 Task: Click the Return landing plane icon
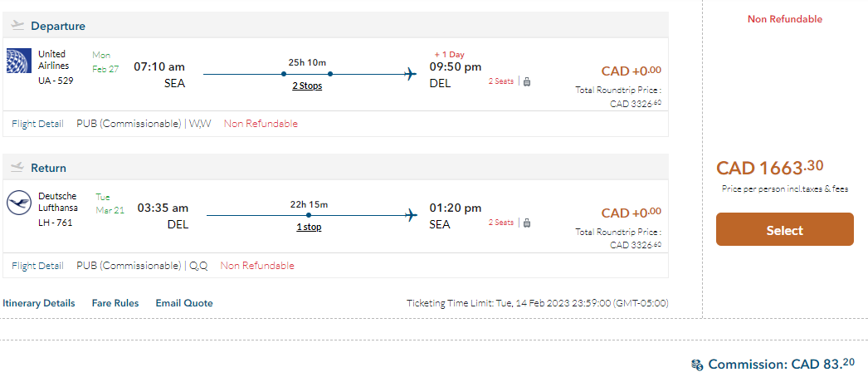(x=17, y=168)
